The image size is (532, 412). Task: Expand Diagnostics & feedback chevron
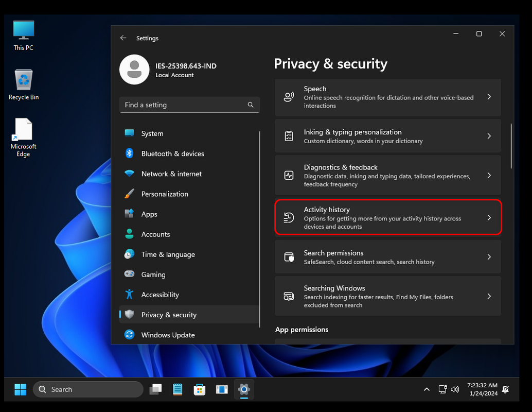pos(489,175)
